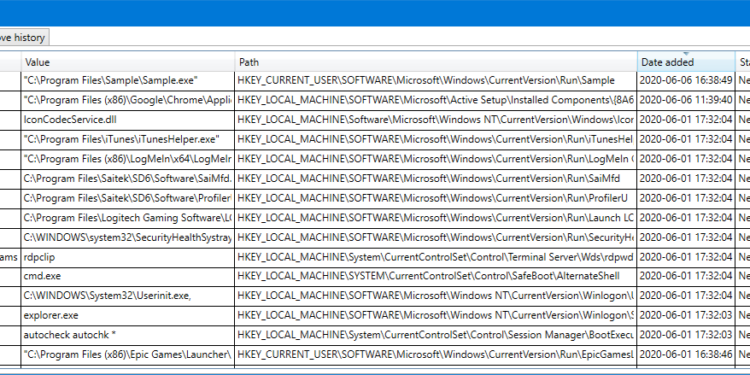Viewport: 750px width, 375px height.
Task: Select the rdpclip value cell
Action: [128, 257]
